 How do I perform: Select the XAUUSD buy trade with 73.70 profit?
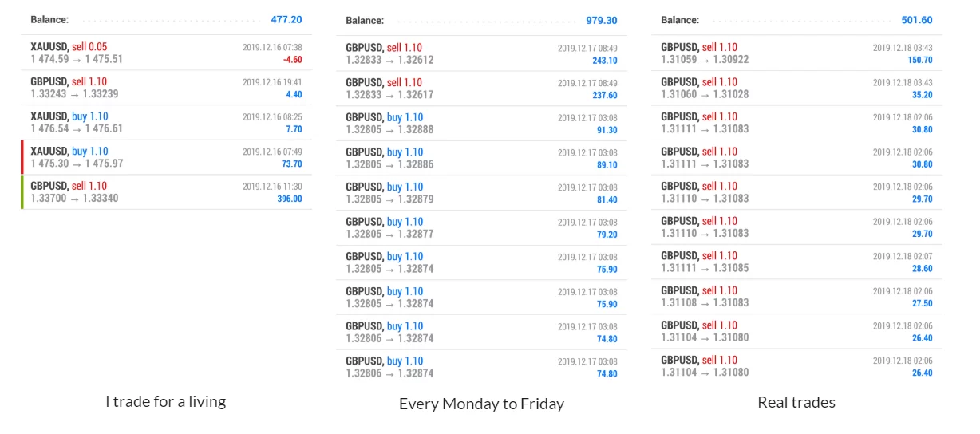click(166, 157)
